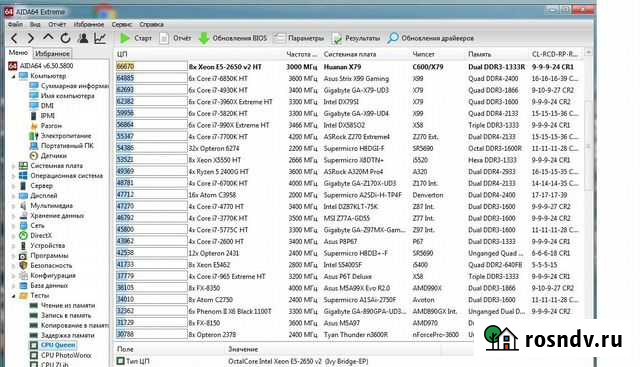The height and width of the screenshot is (367, 640).
Task: Collapse the Компьютер tree node
Action: [x=13, y=76]
